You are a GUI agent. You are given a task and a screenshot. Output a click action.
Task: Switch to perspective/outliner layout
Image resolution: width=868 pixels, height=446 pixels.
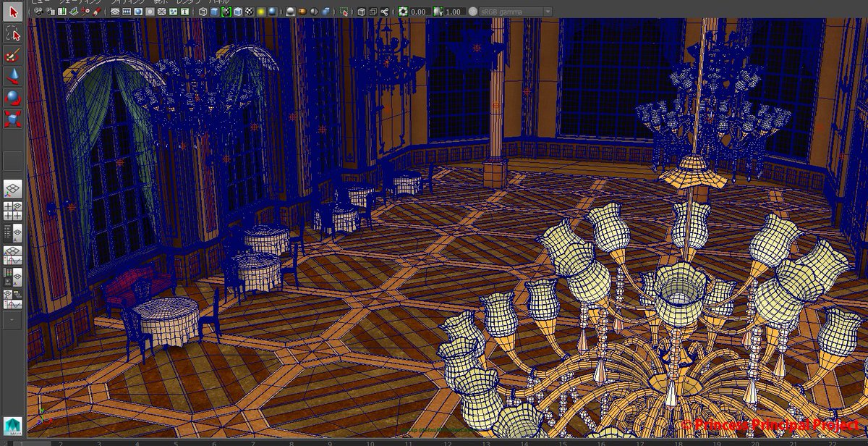click(x=13, y=232)
